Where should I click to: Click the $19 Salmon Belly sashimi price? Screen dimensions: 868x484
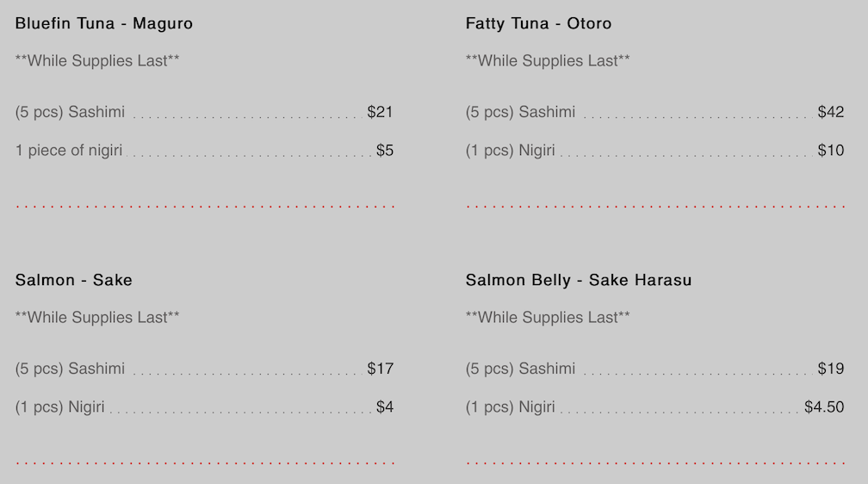tap(830, 369)
